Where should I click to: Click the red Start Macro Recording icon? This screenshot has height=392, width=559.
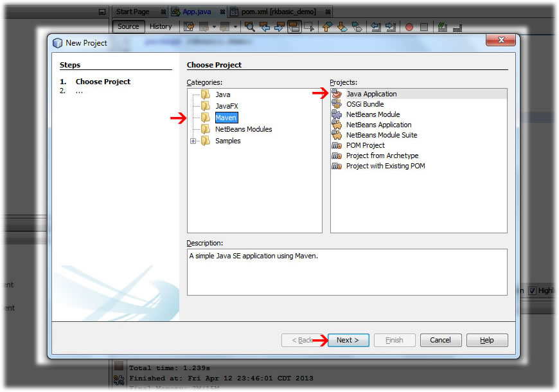coord(409,27)
